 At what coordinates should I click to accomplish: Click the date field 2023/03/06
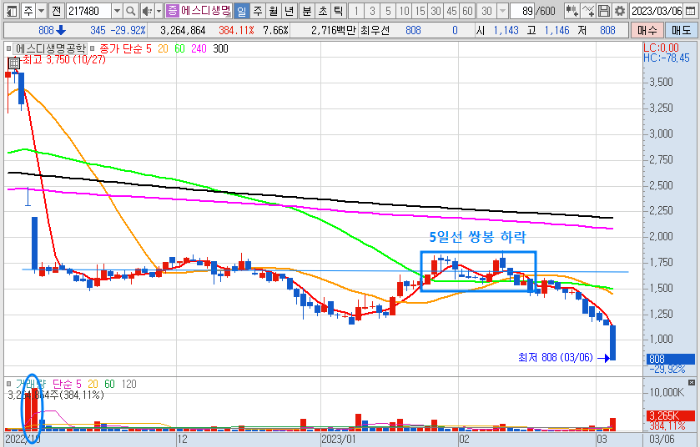coord(657,10)
